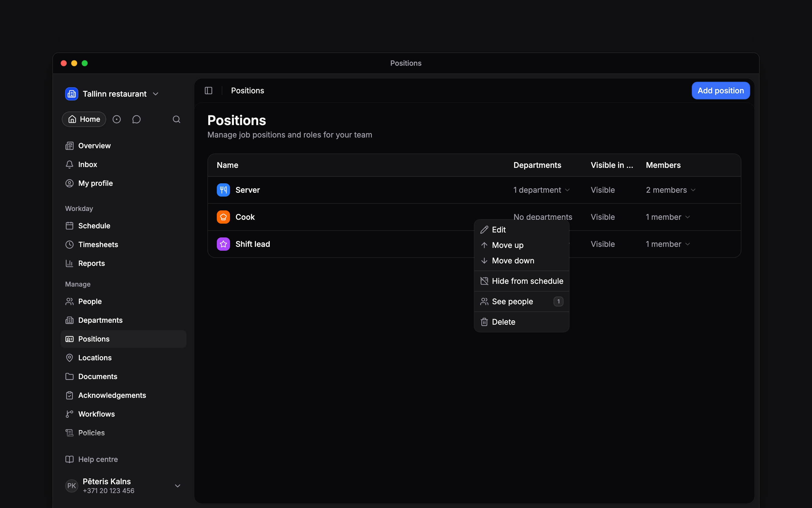Open Departments in the sidebar
The image size is (812, 508).
[x=124, y=320]
